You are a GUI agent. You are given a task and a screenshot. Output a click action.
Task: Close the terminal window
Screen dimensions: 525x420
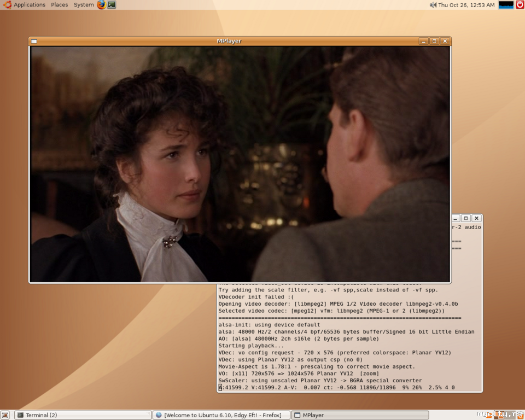point(476,218)
